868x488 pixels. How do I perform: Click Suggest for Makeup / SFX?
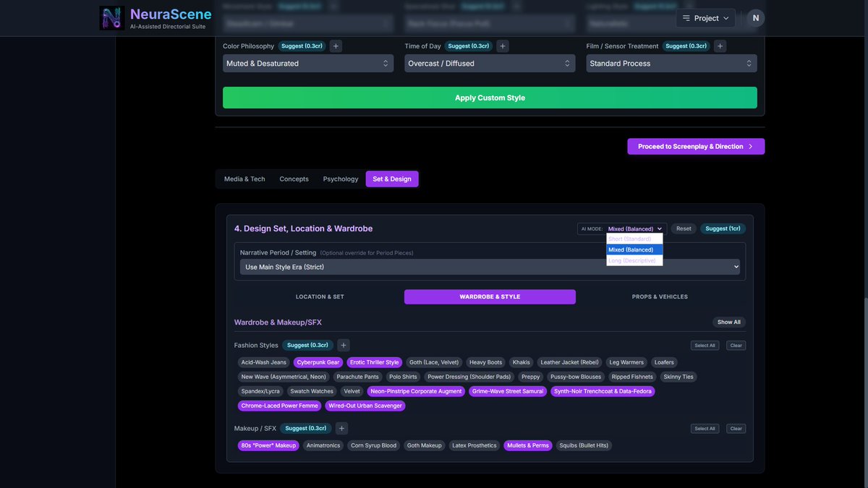(307, 429)
